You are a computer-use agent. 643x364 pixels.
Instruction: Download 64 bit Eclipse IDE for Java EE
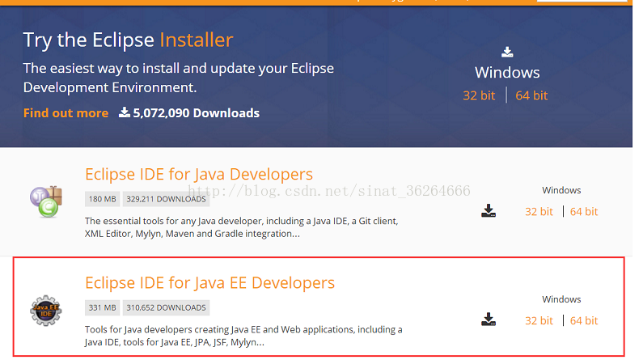[584, 320]
